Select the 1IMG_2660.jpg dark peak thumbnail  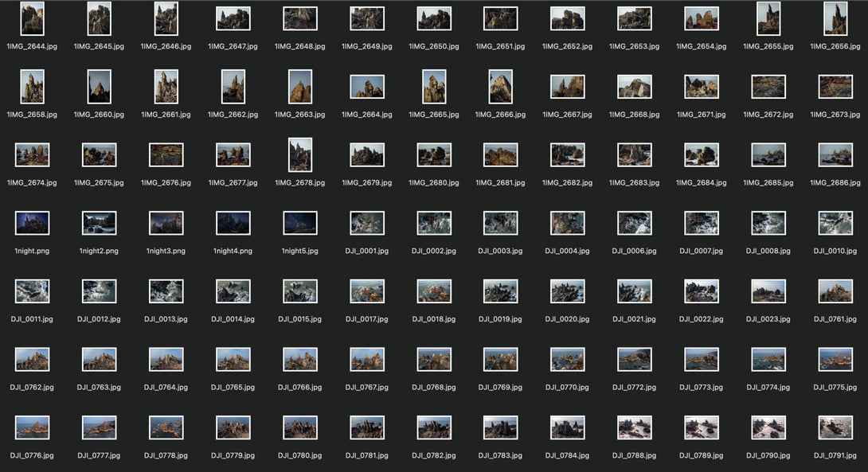click(x=99, y=87)
